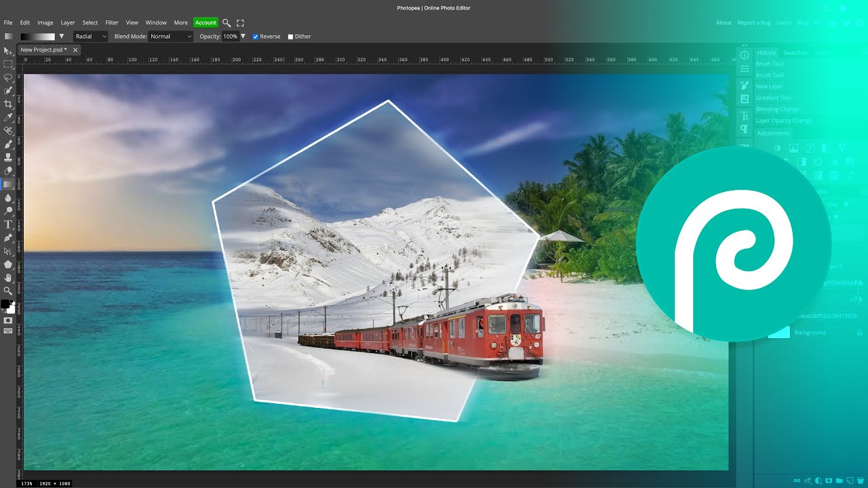Select the Hand tool
The image size is (868, 488).
tap(8, 277)
